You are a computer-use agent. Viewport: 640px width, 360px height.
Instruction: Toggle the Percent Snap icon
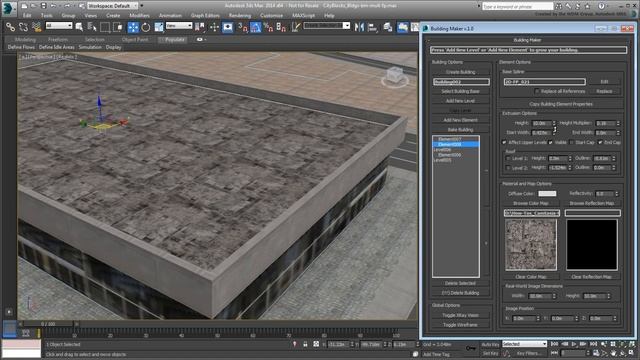pos(268,27)
